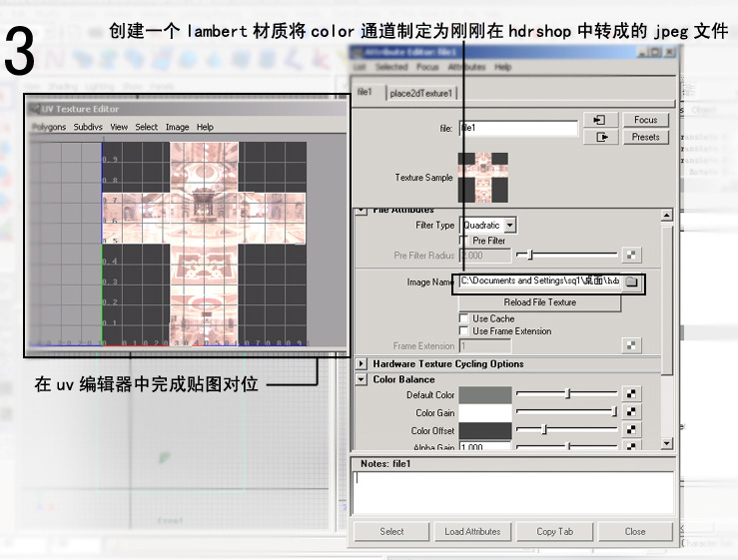Open Help menu in UV Texture Editor
Screen dimensions: 738x560
[205, 127]
